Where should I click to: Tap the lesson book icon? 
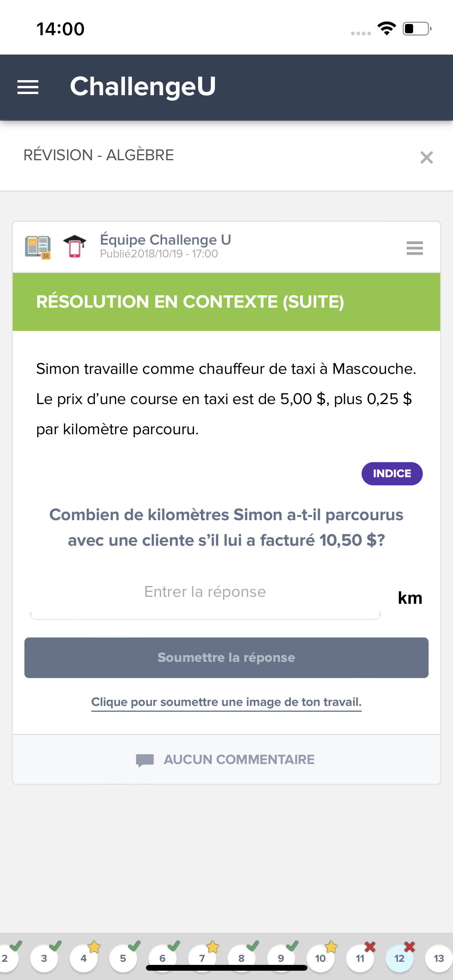(38, 247)
